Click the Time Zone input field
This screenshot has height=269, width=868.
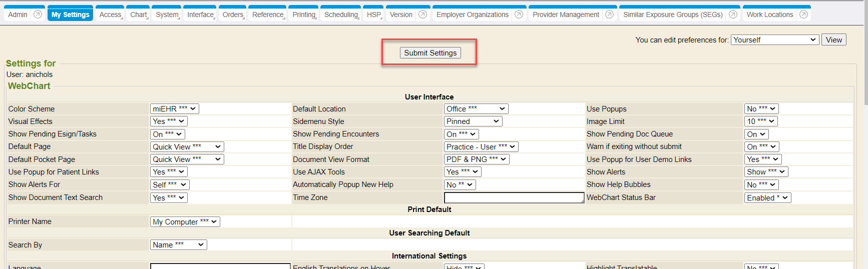click(x=514, y=198)
